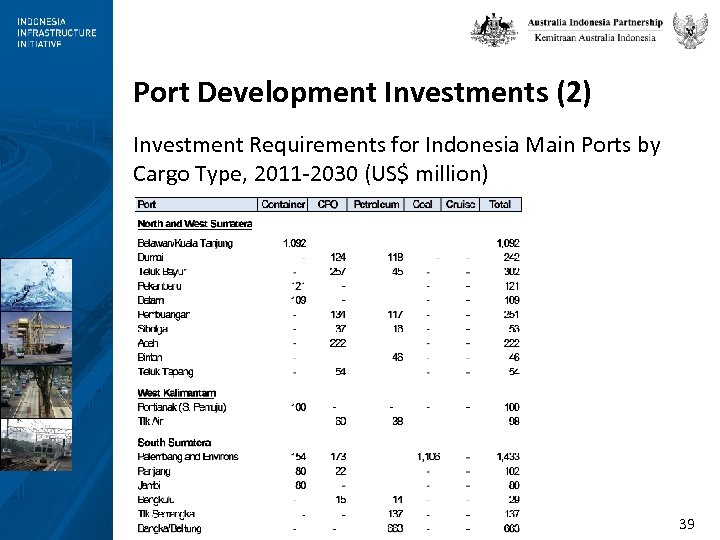This screenshot has height=540, width=720.
Task: Click the 'Pekanbaru' row label
Action: coord(159,286)
